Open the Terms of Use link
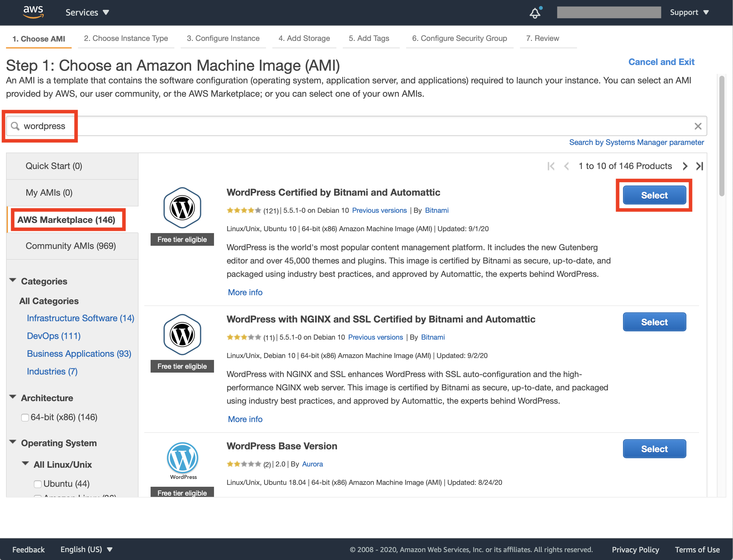Viewport: 733px width, 560px height. pos(697,549)
